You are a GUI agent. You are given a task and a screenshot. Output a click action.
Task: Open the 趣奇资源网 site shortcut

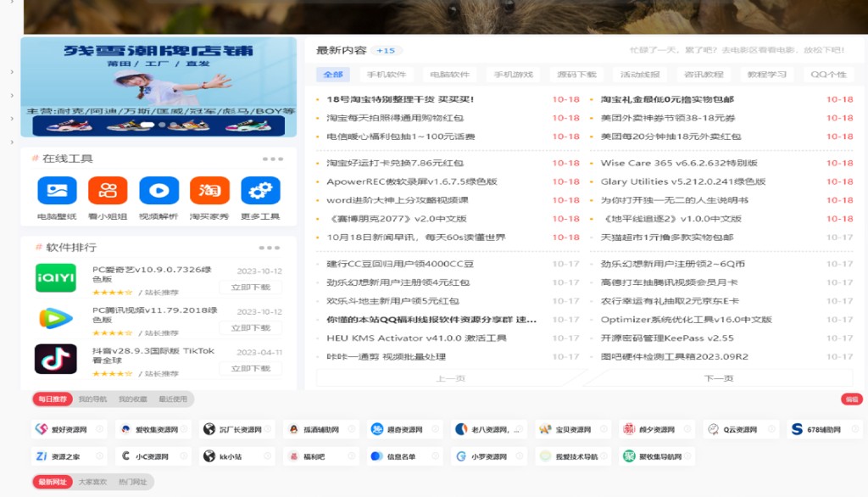pos(405,429)
